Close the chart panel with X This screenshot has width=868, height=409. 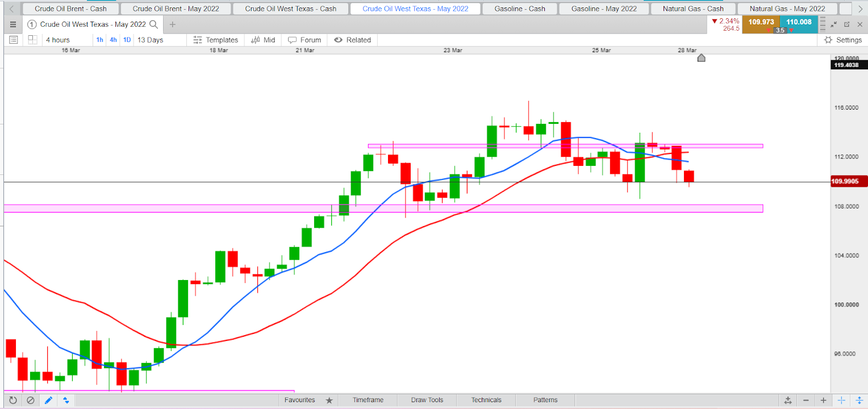860,24
